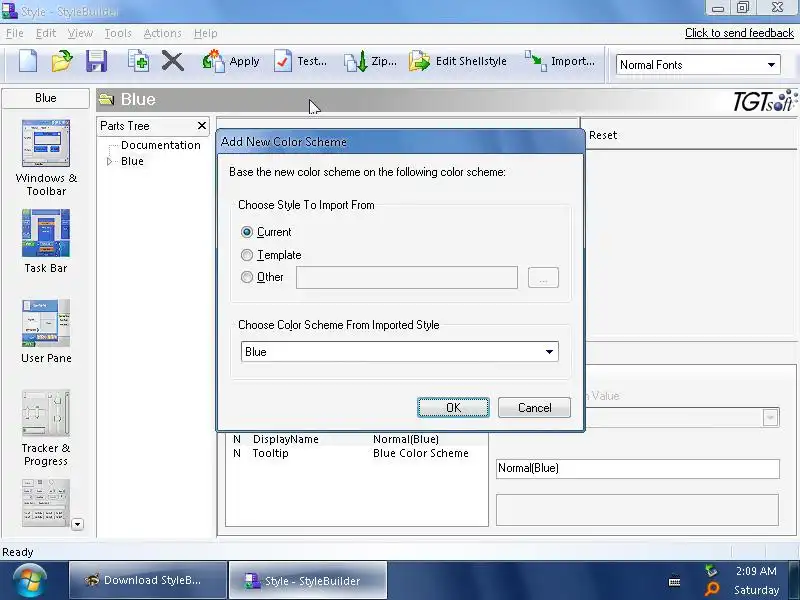Open a style with the folder icon
800x600 pixels.
[62, 61]
